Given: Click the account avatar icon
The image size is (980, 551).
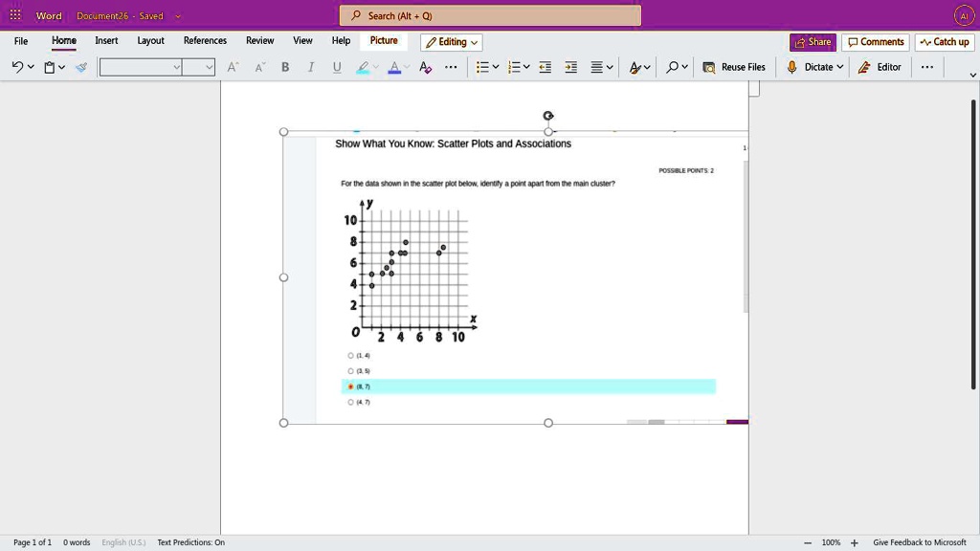Looking at the screenshot, I should [x=963, y=15].
